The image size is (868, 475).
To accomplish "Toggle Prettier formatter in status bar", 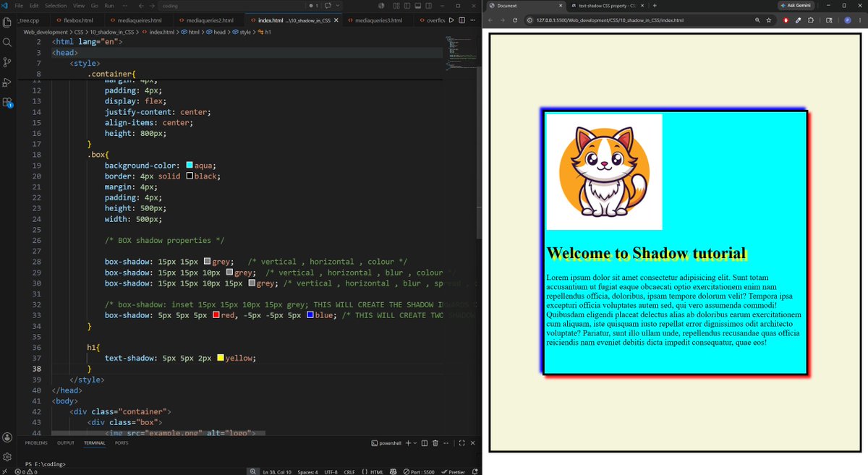I will coord(454,471).
